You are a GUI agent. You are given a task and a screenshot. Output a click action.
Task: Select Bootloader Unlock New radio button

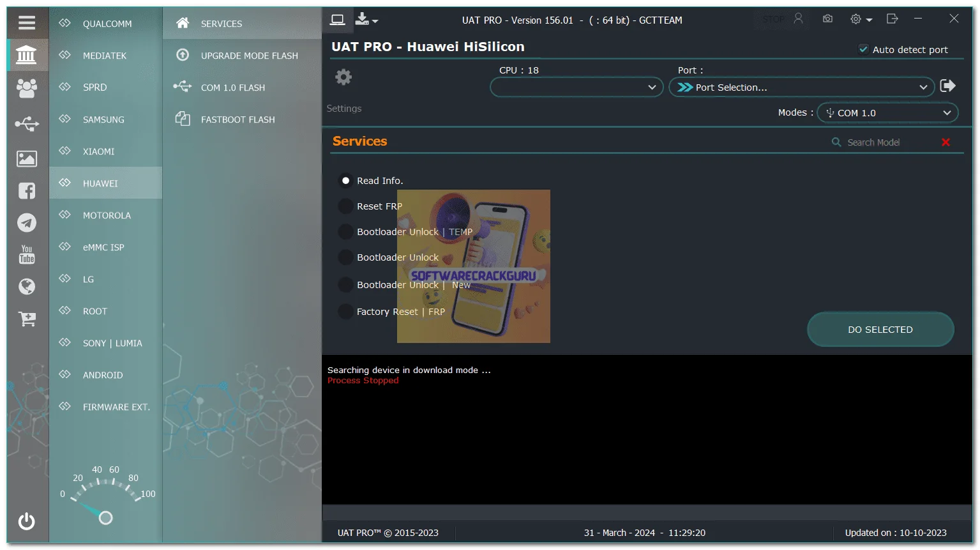[345, 285]
